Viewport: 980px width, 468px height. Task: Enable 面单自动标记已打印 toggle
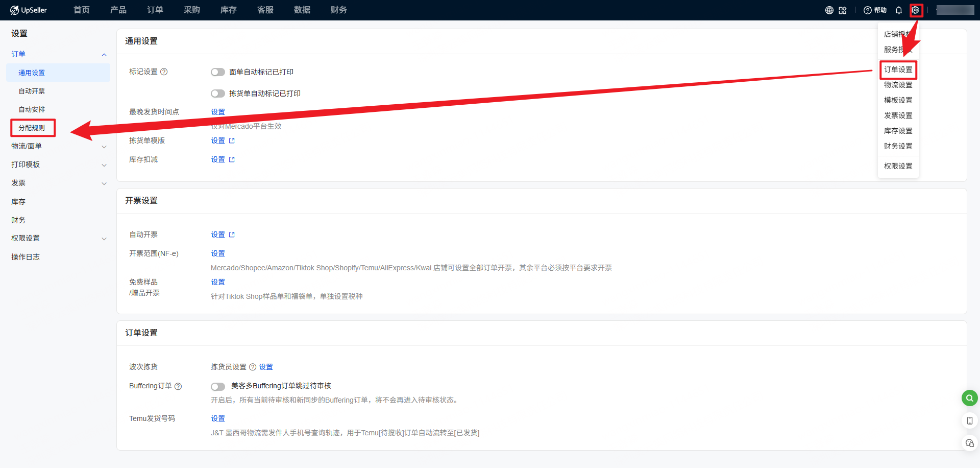(x=218, y=72)
